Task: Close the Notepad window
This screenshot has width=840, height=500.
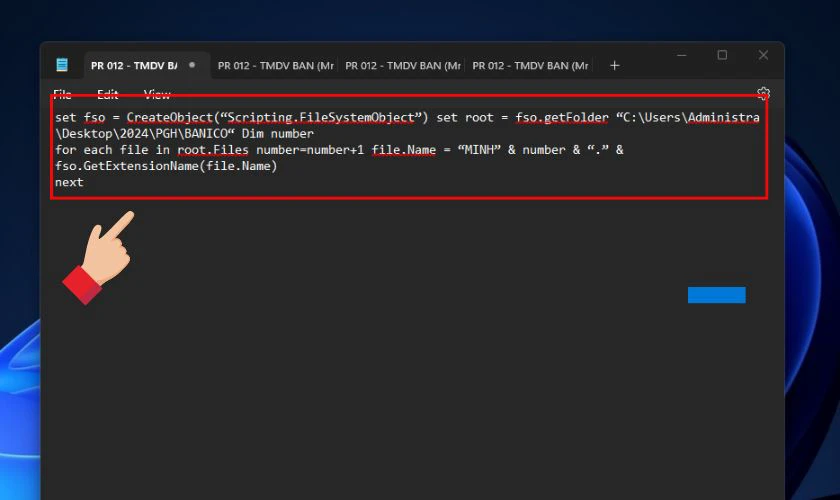Action: point(763,55)
